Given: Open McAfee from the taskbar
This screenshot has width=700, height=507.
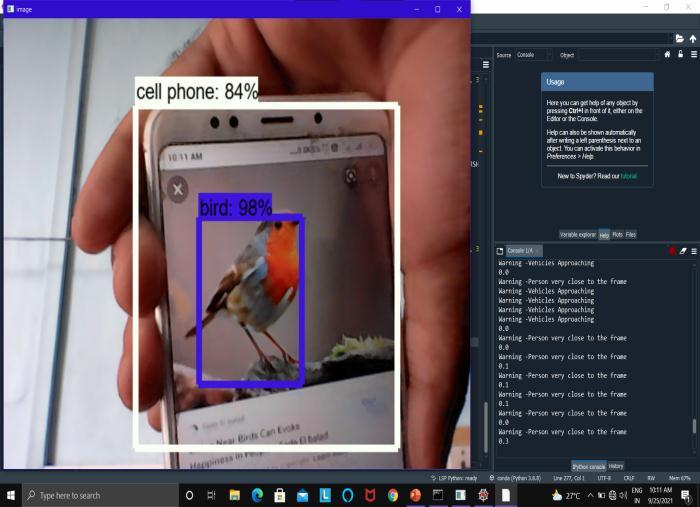Looking at the screenshot, I should (x=370, y=495).
